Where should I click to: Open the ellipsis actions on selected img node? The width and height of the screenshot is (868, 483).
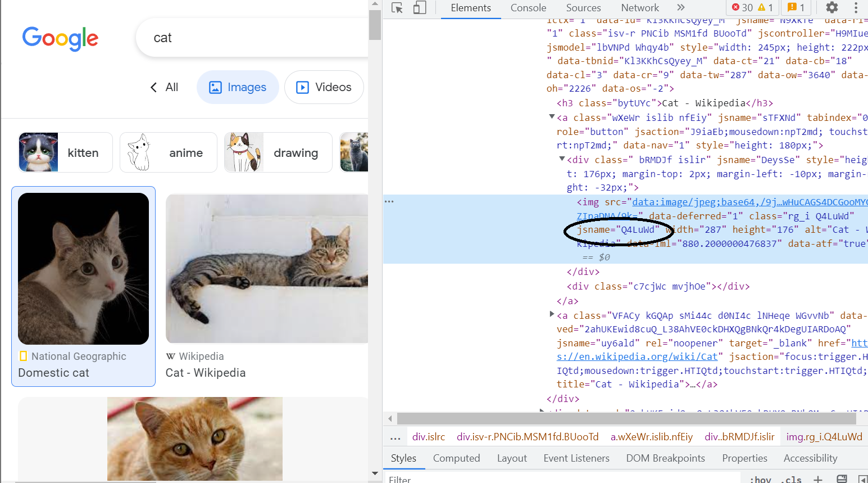click(389, 201)
